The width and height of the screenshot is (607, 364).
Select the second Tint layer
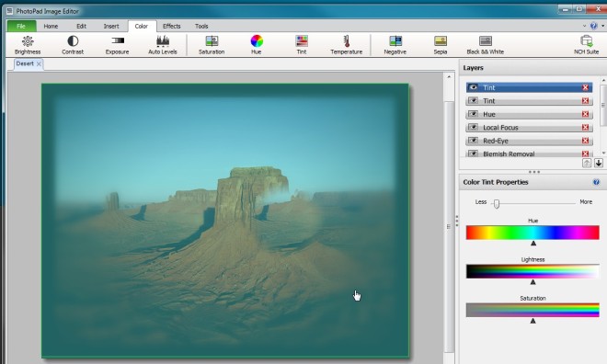click(x=529, y=100)
